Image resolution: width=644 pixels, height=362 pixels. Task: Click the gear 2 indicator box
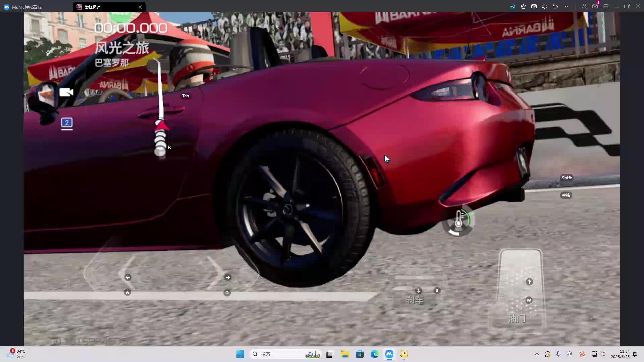point(67,123)
